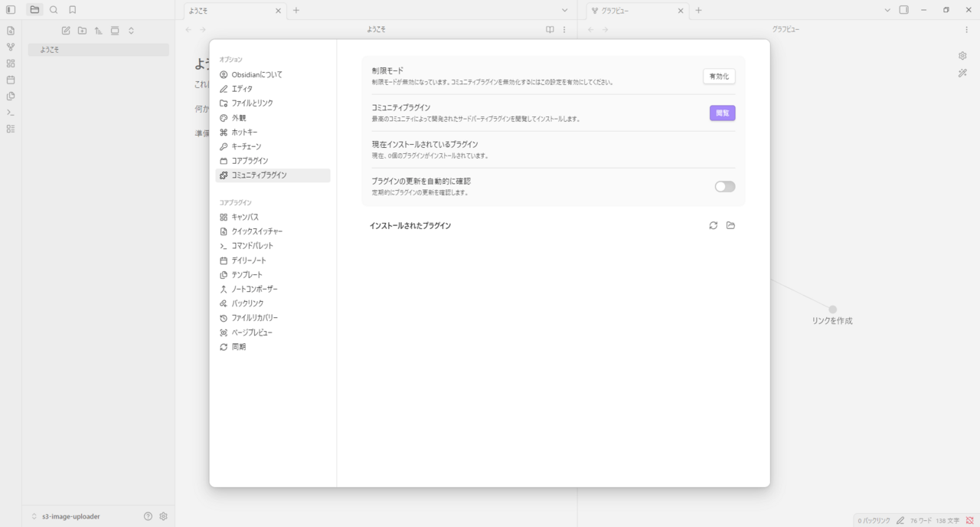Open コアプラグイン settings section
The image size is (980, 527).
(273, 161)
